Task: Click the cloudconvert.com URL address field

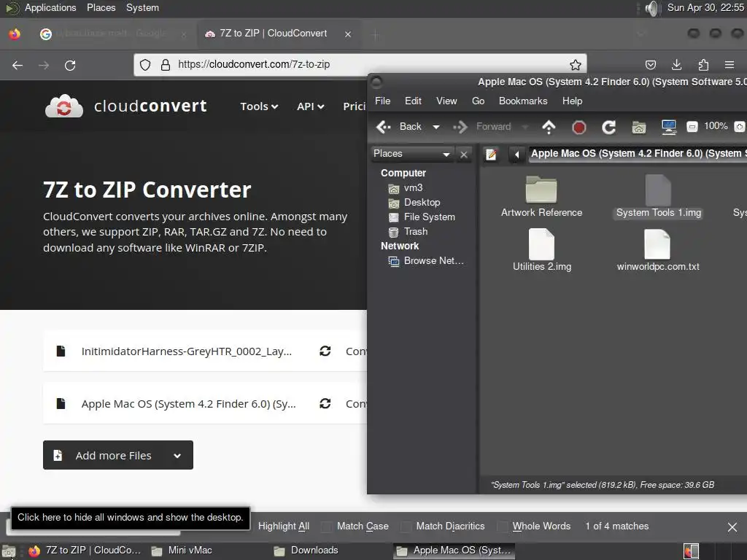Action: (360, 65)
